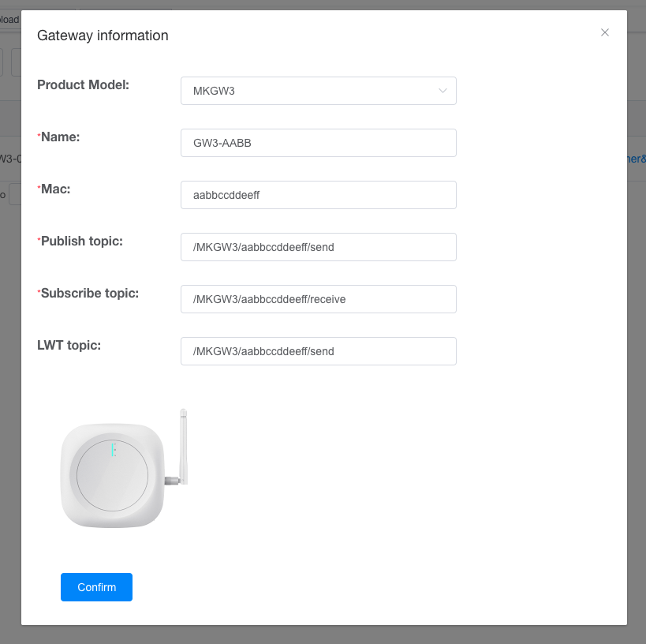
Task: Click the Name field label
Action: click(60, 137)
